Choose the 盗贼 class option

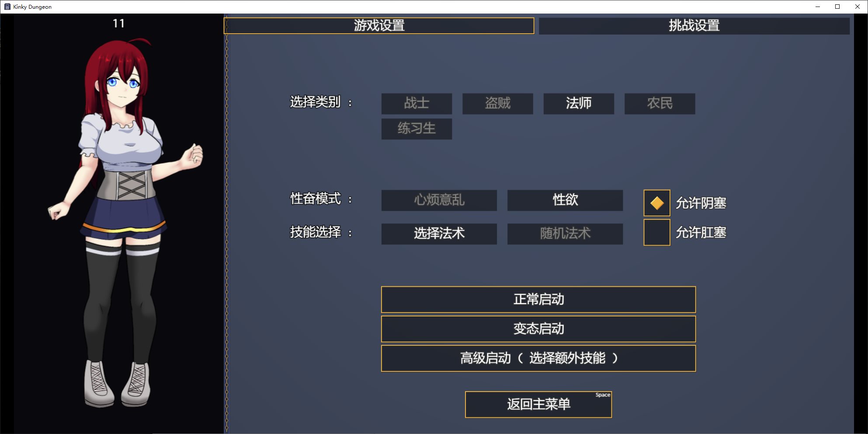[497, 104]
